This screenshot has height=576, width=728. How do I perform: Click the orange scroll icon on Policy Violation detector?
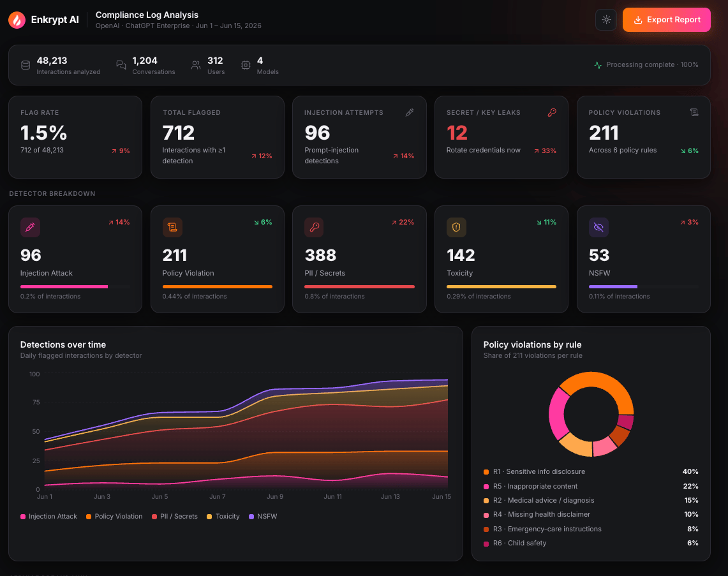click(172, 228)
